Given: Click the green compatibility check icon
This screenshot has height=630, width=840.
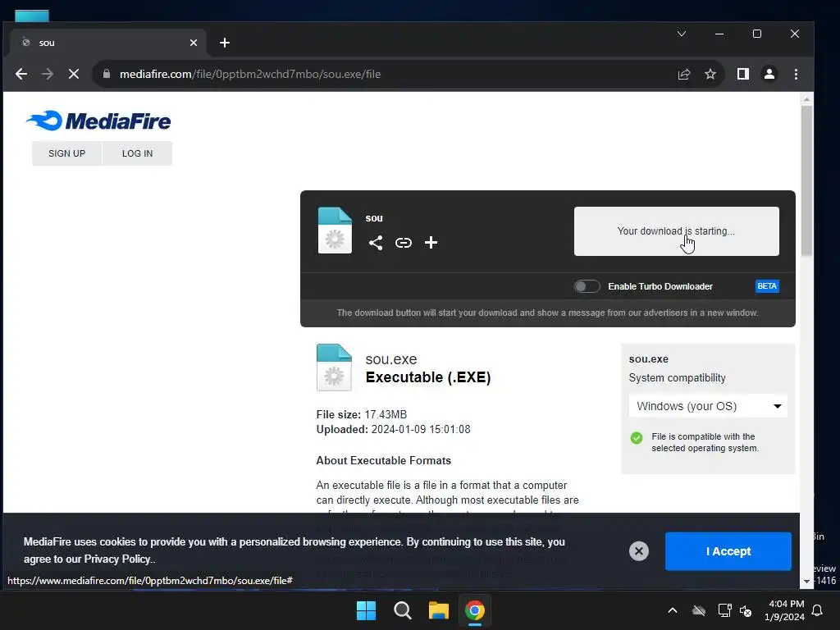Looking at the screenshot, I should [637, 438].
